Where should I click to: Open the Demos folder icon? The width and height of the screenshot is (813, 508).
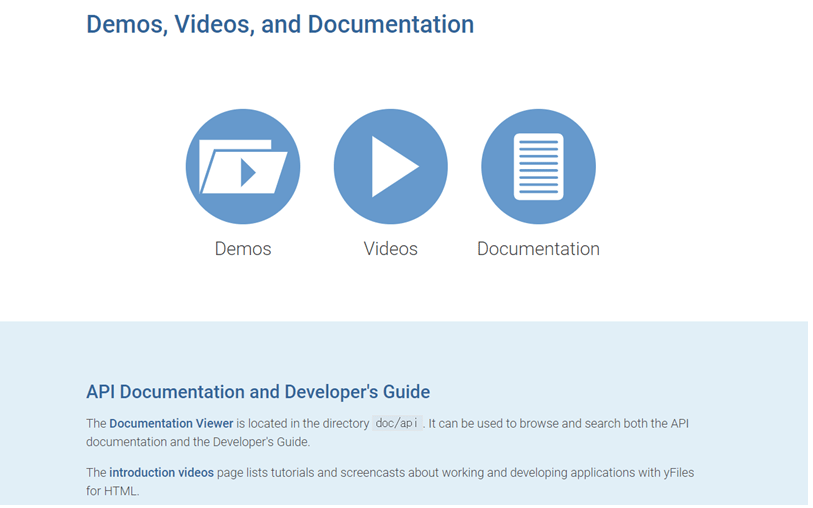tap(243, 166)
